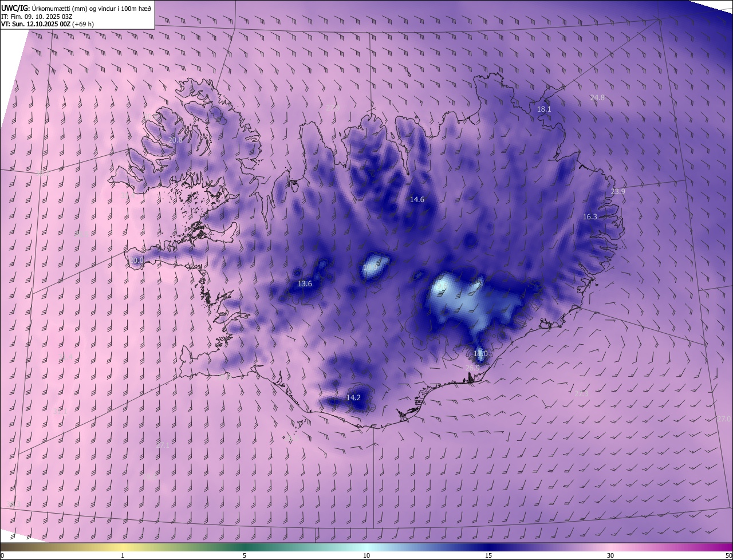Click the 26.9 value on the southeast coast
Image resolution: width=733 pixels, height=560 pixels.
click(x=472, y=368)
